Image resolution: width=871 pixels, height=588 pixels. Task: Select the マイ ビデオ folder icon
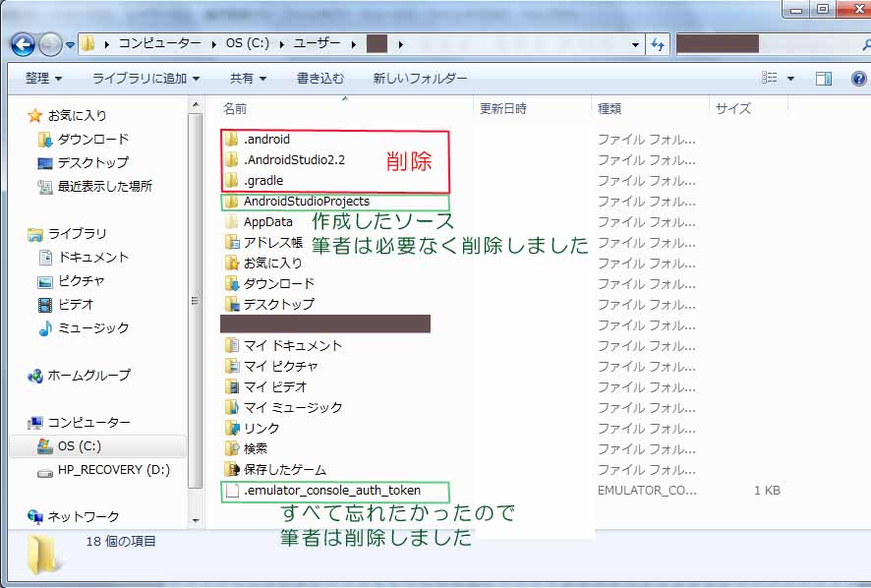click(232, 386)
